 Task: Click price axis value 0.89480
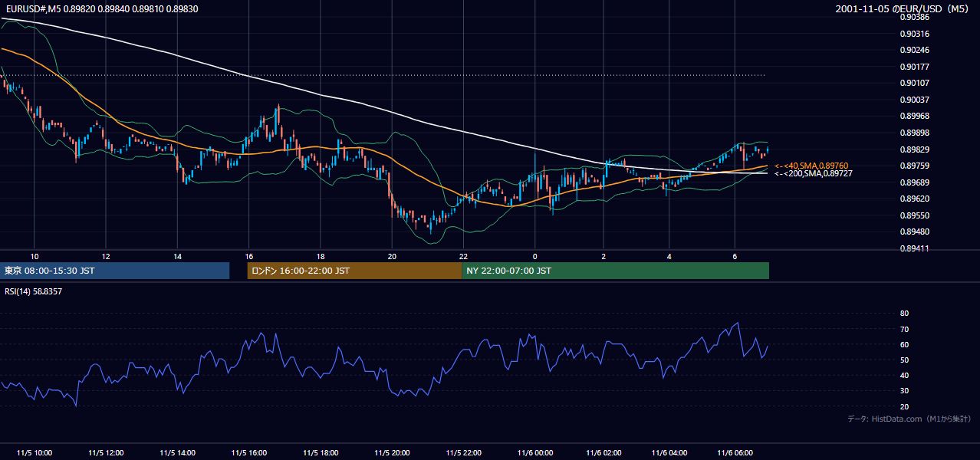(914, 232)
